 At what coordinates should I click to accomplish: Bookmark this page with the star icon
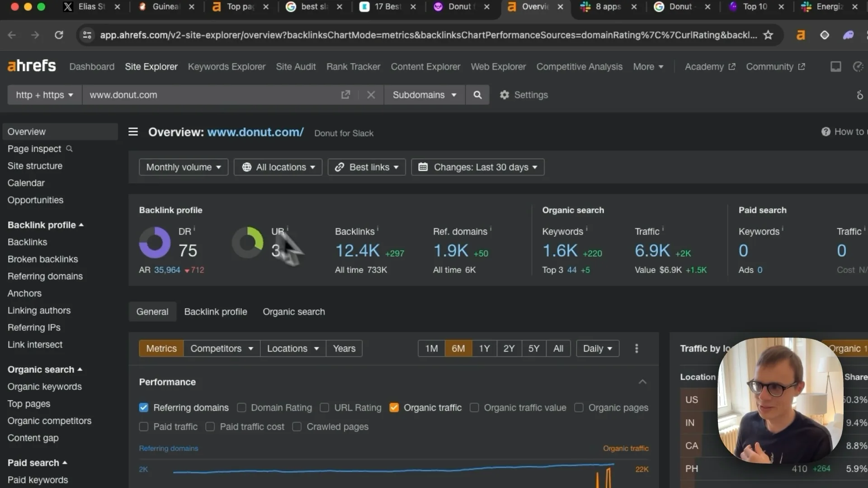768,35
